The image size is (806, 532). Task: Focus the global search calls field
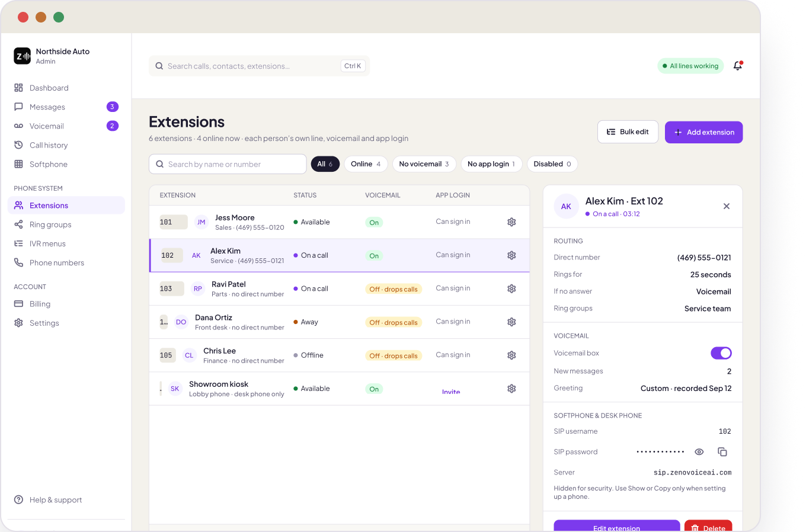259,66
